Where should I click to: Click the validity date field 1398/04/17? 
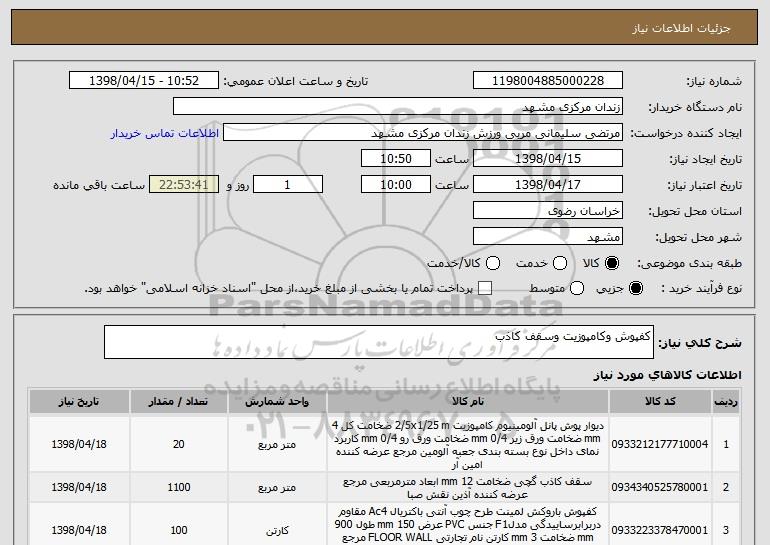coord(548,185)
